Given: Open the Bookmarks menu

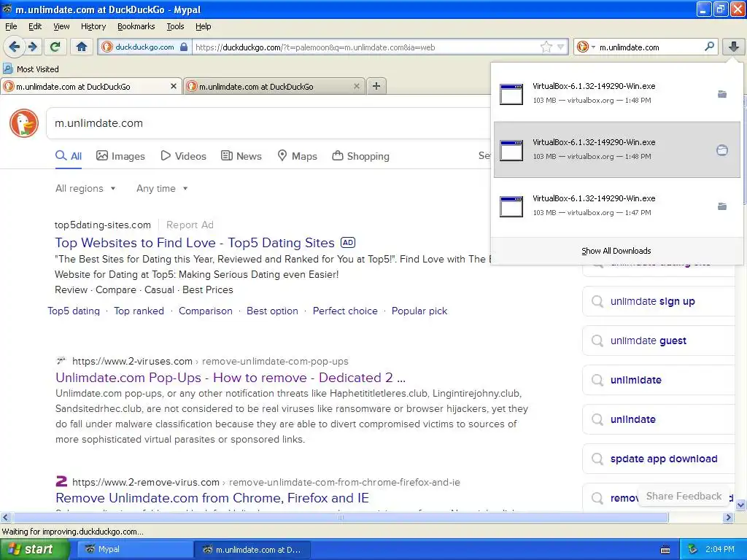Looking at the screenshot, I should (136, 26).
